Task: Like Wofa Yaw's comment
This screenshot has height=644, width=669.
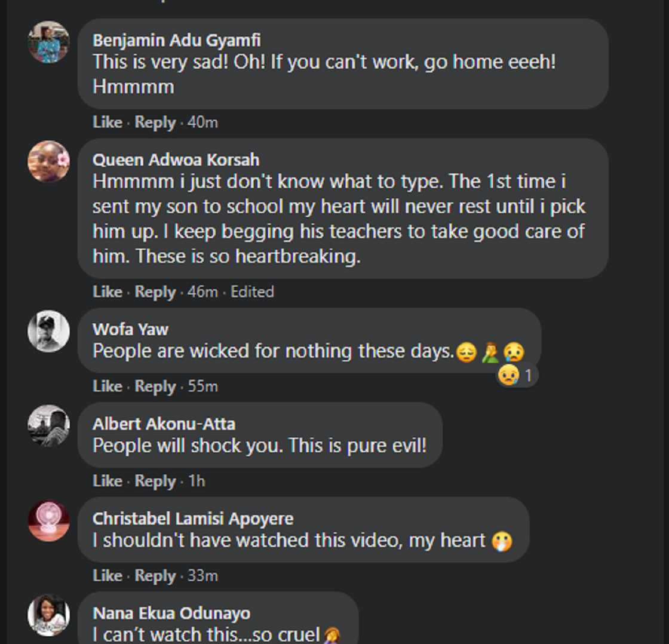Action: pyautogui.click(x=108, y=387)
